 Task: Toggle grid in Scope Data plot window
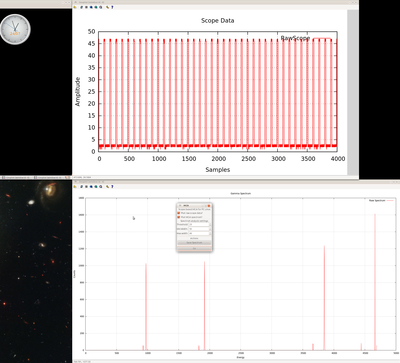86,7
